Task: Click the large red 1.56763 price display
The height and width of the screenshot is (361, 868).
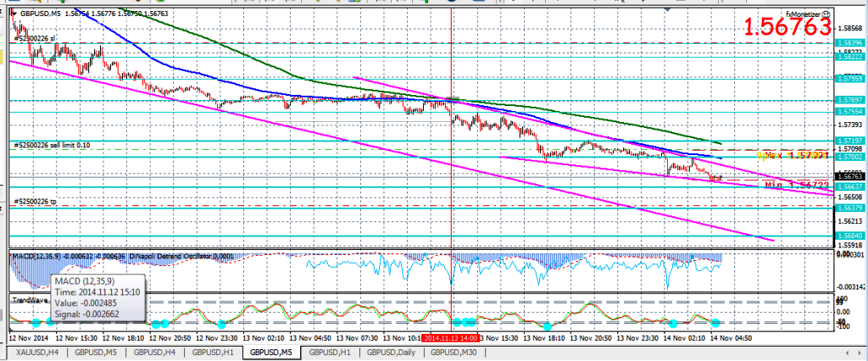Action: 787,27
